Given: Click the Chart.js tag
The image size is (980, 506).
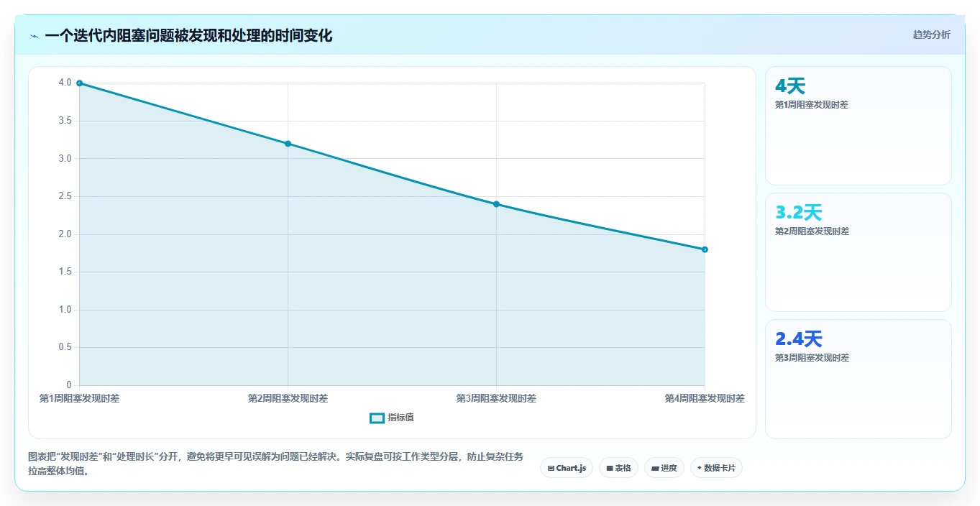Looking at the screenshot, I should pyautogui.click(x=567, y=468).
